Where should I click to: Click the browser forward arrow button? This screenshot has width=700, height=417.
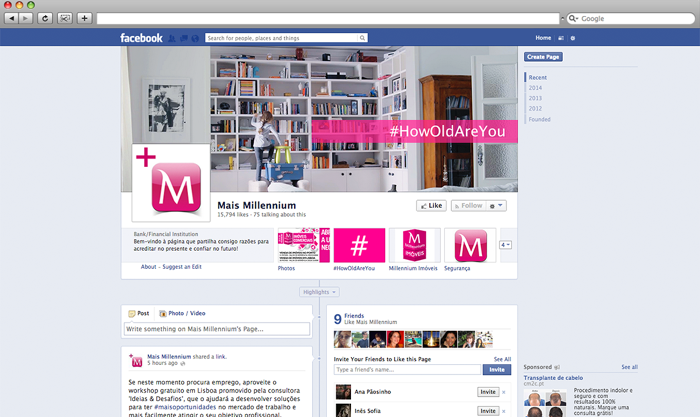25,18
